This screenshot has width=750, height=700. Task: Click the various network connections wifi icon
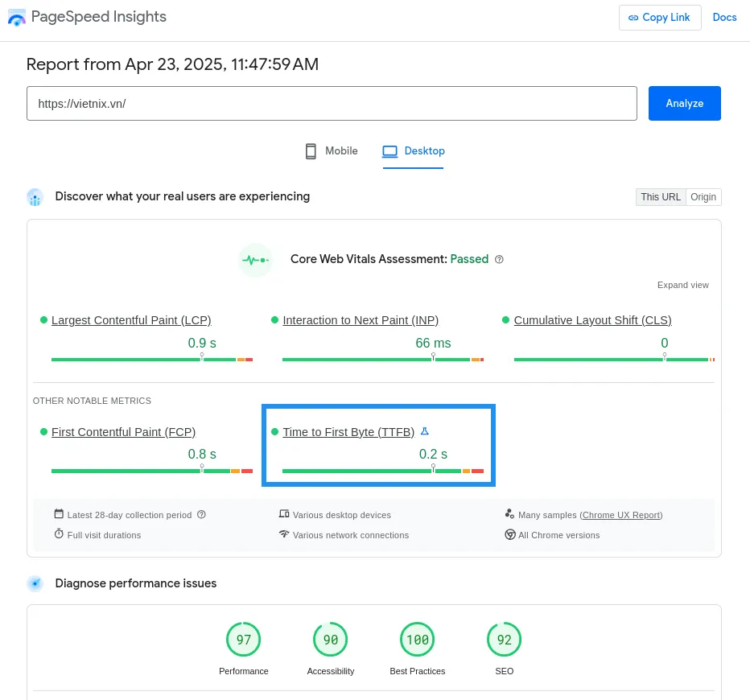[x=283, y=533]
